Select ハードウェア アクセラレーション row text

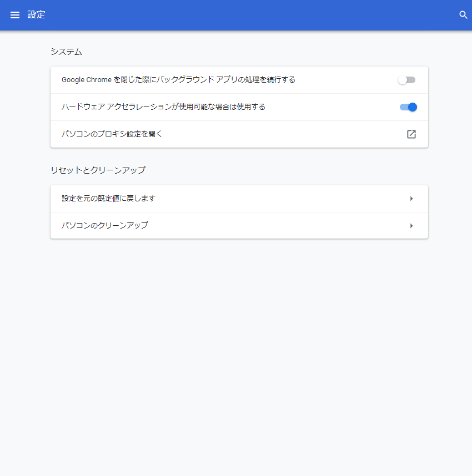163,107
